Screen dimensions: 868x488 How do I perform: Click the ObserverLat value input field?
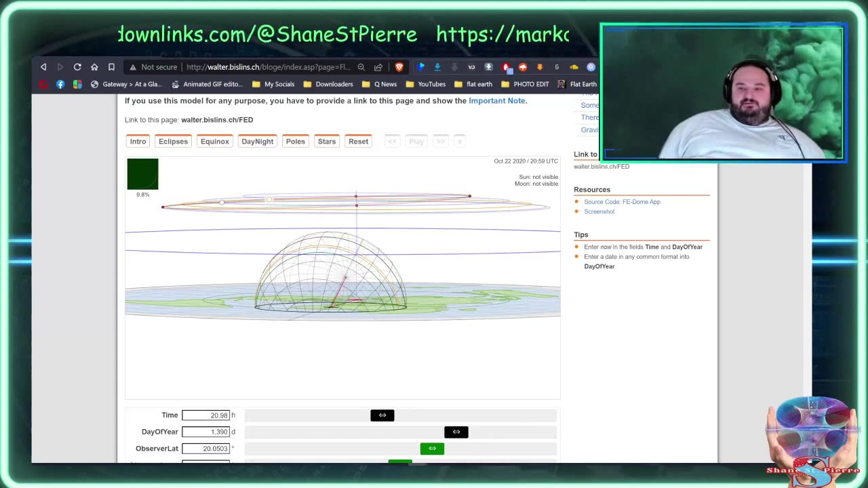pos(205,449)
